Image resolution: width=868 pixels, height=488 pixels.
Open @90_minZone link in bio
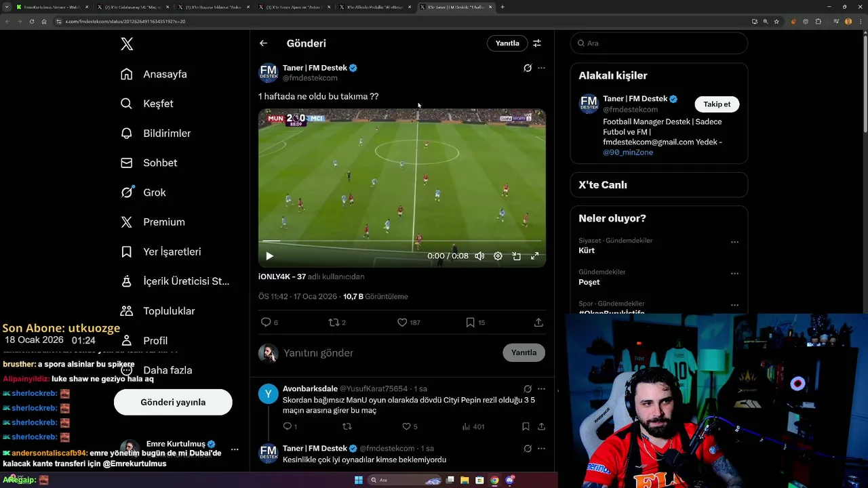coord(628,152)
